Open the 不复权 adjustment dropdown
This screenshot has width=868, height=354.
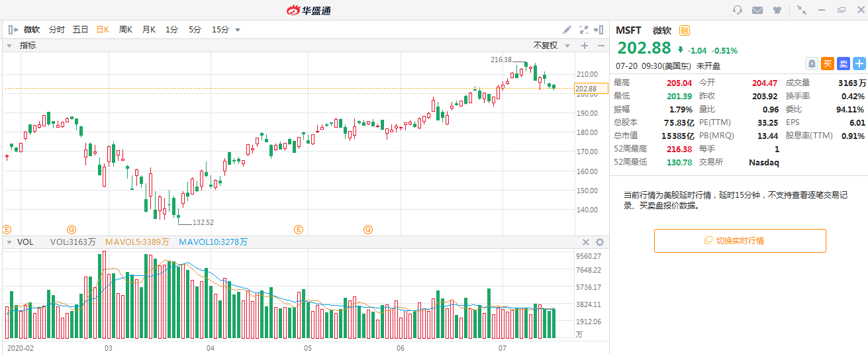coord(550,46)
